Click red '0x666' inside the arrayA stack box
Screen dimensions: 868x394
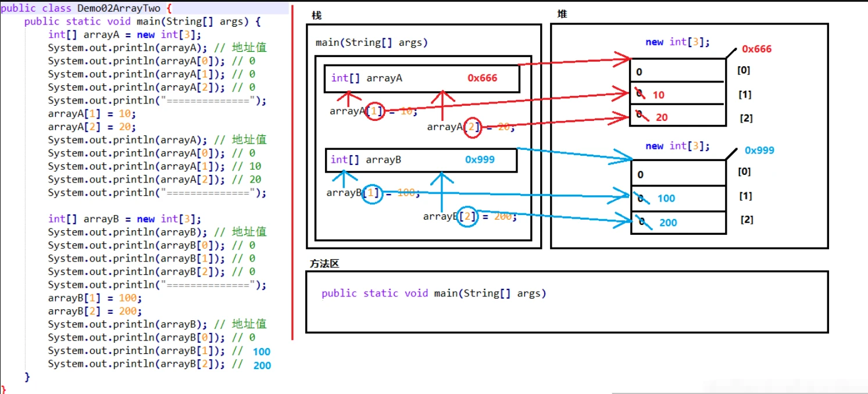tap(483, 78)
